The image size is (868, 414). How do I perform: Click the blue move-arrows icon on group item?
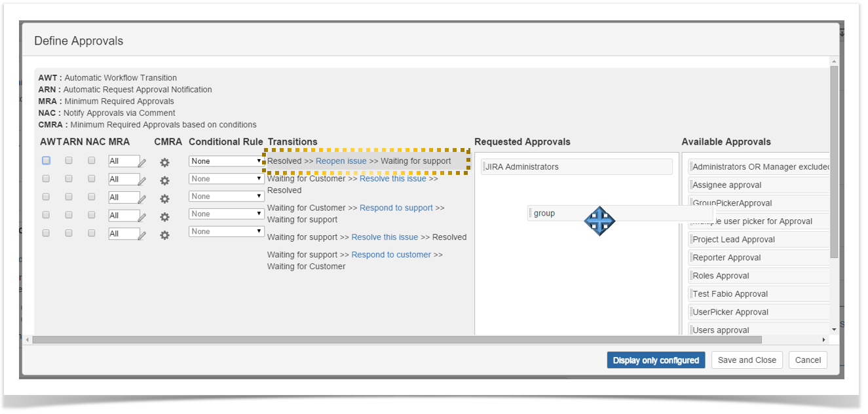(x=599, y=221)
